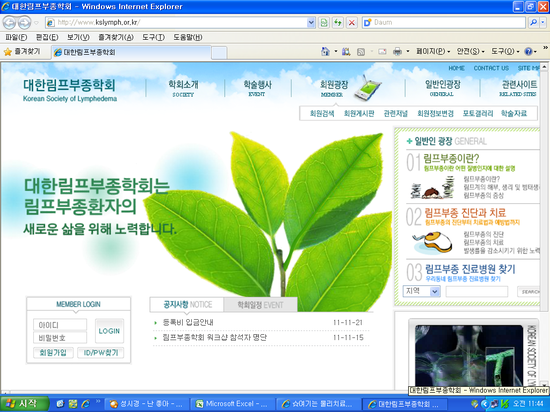Screen dimensions: 550x412
Task: Click the Print toolbar icon
Action: click(397, 52)
